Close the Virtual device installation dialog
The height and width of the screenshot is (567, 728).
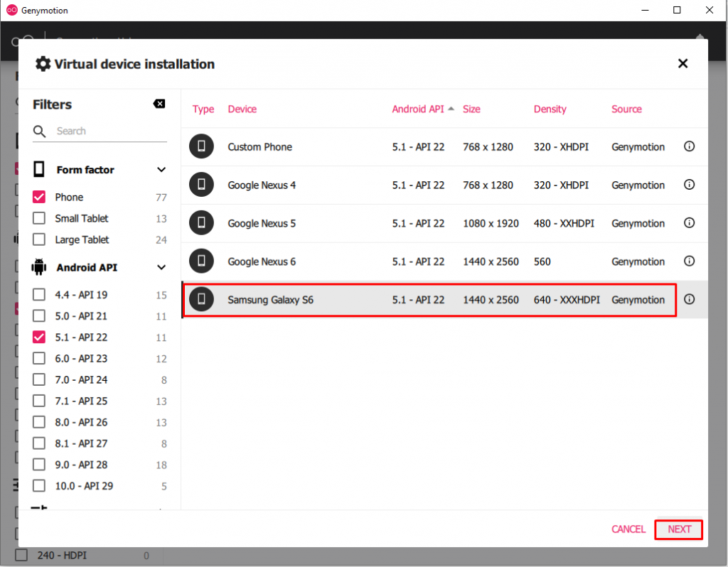(682, 63)
